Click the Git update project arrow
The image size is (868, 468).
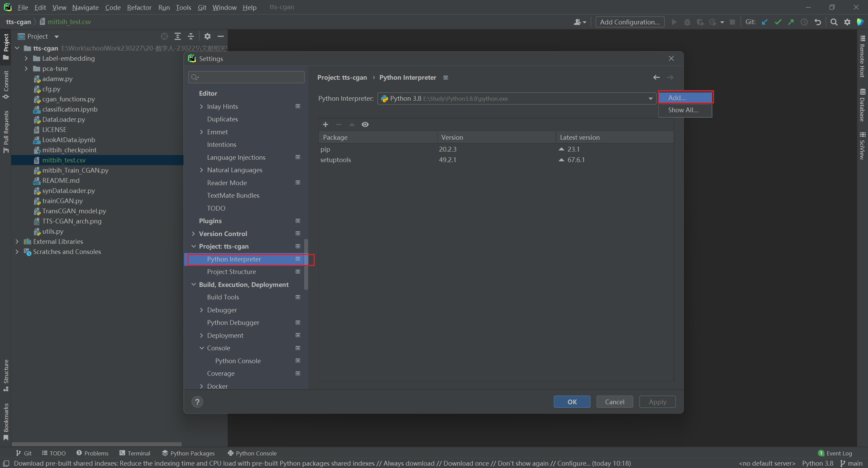coord(765,22)
